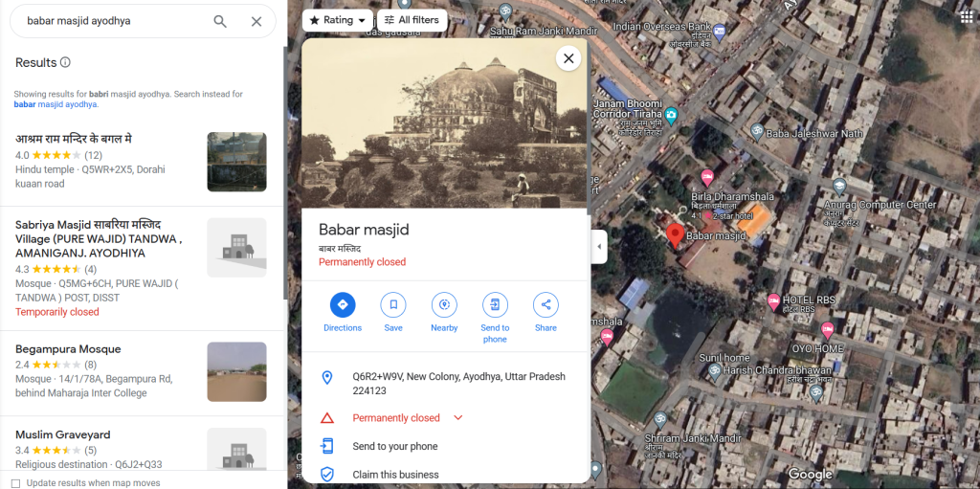Screen dimensions: 980x489
Task: Clear the search box with X icon
Action: tap(256, 21)
